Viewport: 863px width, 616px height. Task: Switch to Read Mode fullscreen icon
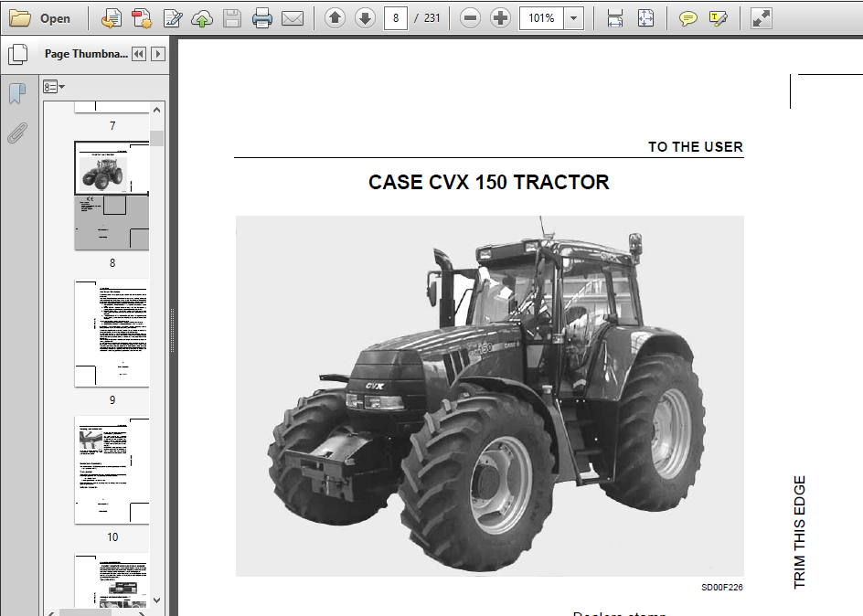click(x=762, y=18)
